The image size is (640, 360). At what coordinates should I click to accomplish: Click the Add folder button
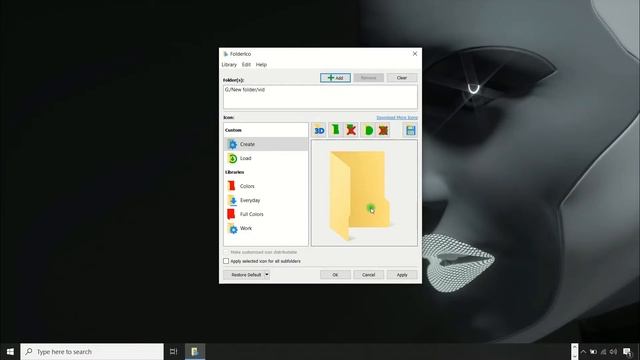pyautogui.click(x=336, y=78)
